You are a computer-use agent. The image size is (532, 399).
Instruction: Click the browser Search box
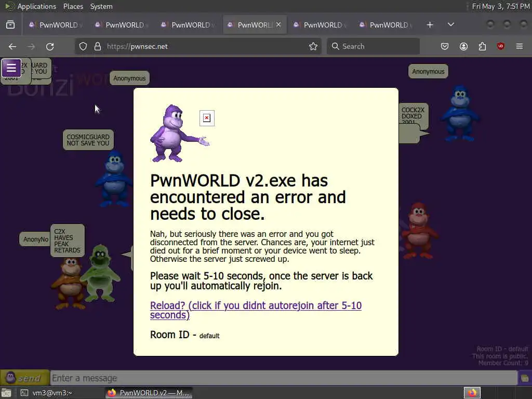click(x=373, y=46)
